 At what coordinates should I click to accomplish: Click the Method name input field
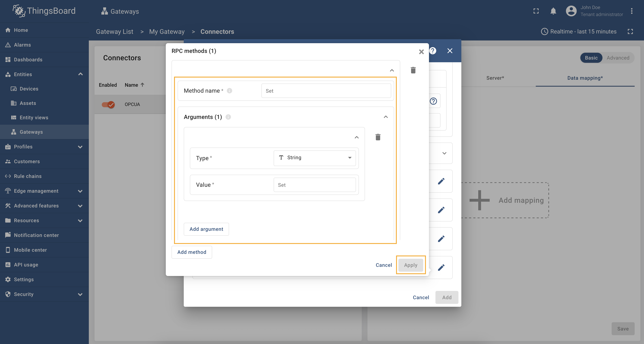click(326, 91)
